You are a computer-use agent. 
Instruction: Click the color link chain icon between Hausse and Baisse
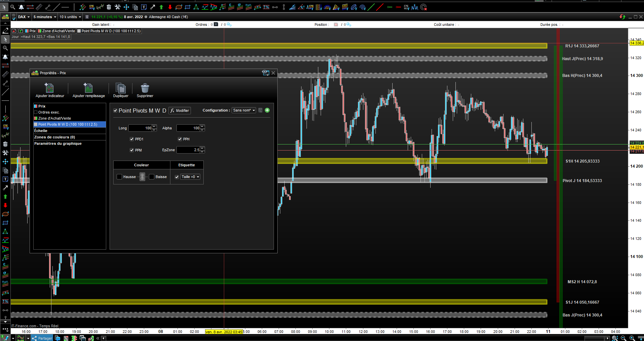pyautogui.click(x=143, y=177)
